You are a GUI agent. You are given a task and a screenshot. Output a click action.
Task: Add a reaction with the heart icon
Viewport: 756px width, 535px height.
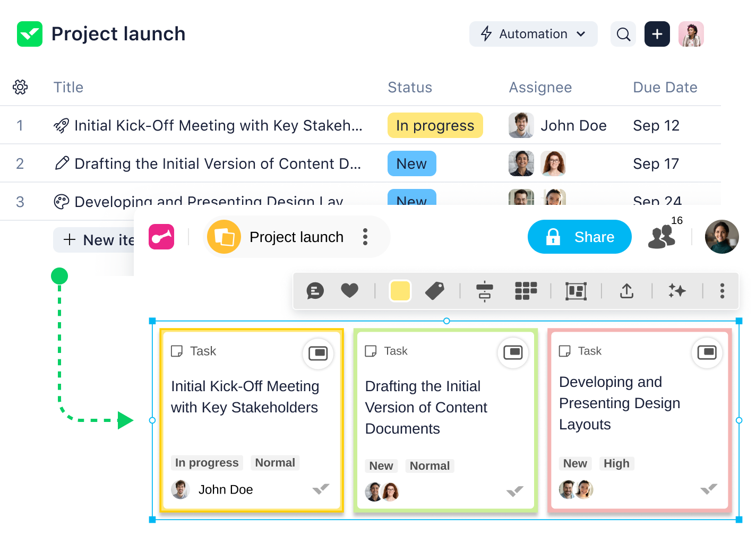point(350,291)
